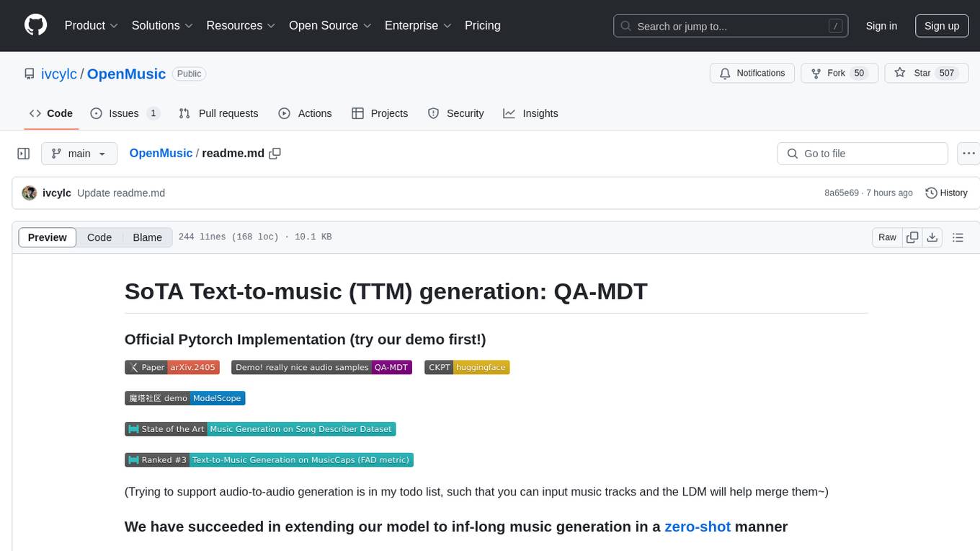This screenshot has height=551, width=980.
Task: Click the Issues count badge 1
Action: tap(153, 113)
